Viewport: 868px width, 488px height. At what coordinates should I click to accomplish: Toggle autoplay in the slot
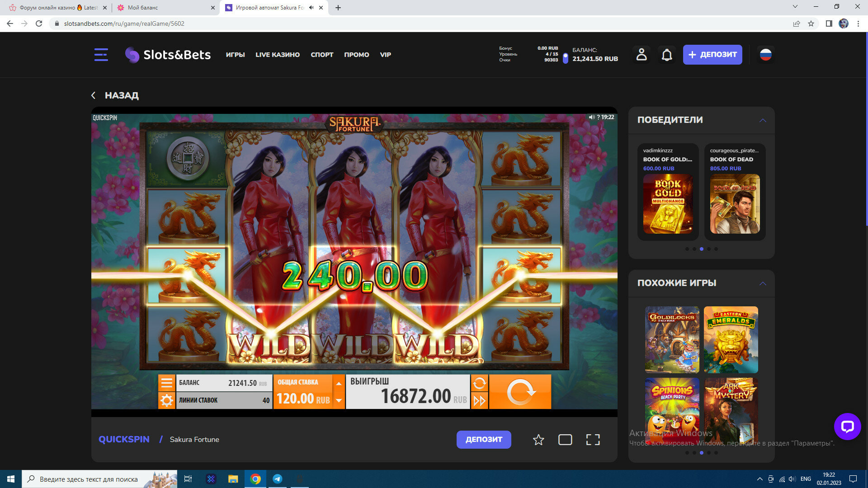pyautogui.click(x=479, y=383)
